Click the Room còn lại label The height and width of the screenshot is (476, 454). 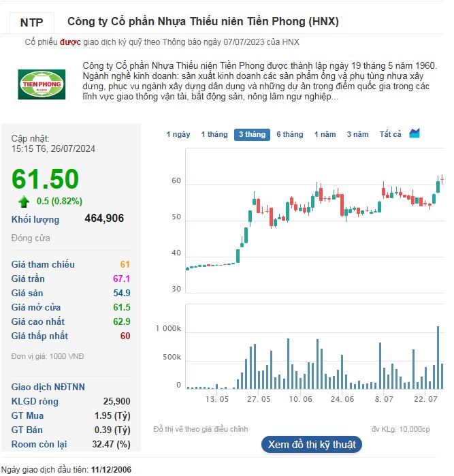click(40, 444)
